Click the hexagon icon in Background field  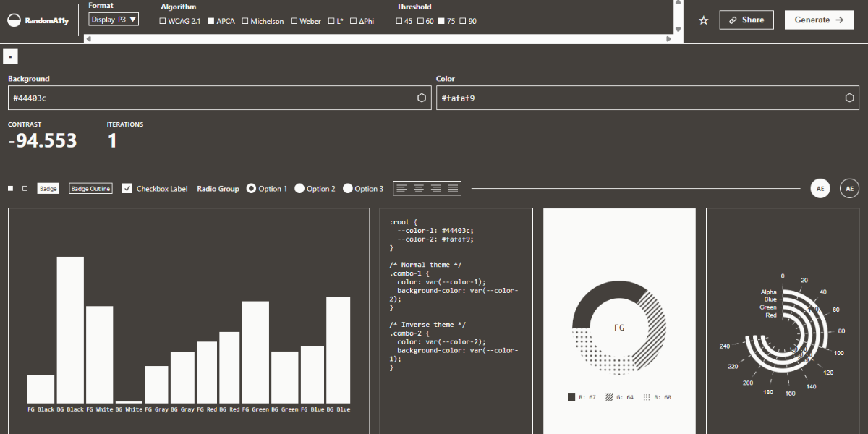(422, 98)
